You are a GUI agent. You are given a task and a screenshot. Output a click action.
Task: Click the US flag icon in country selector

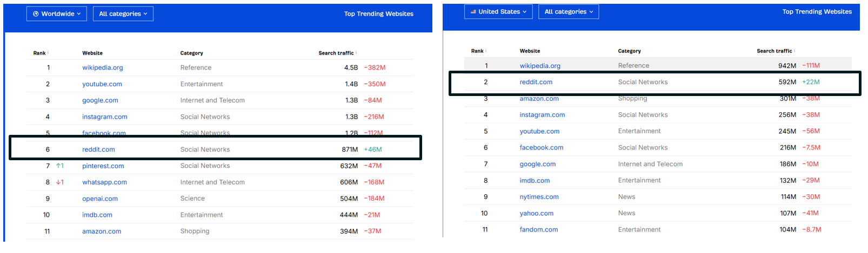pyautogui.click(x=473, y=11)
